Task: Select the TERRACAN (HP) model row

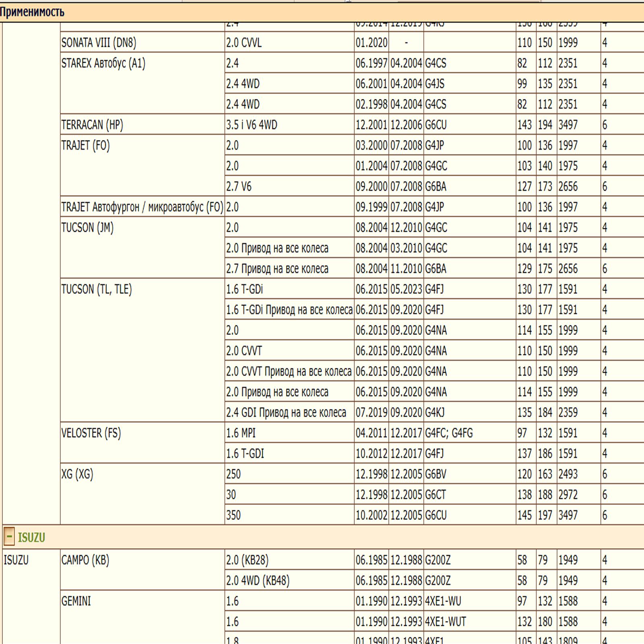Action: click(92, 125)
